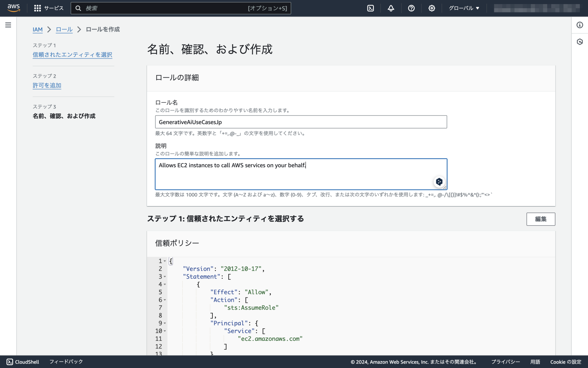Collapse the Statement block via line 3 triangle
The image size is (588, 368).
coord(165,276)
